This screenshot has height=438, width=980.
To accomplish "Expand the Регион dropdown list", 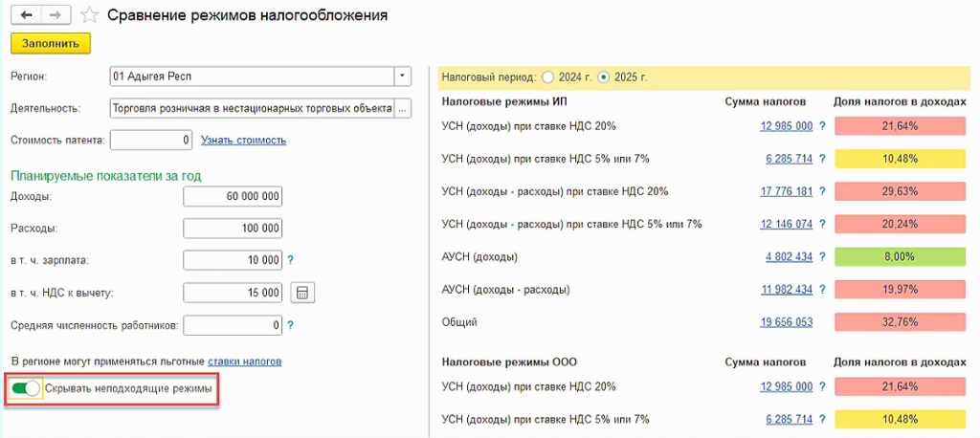I will pos(403,76).
